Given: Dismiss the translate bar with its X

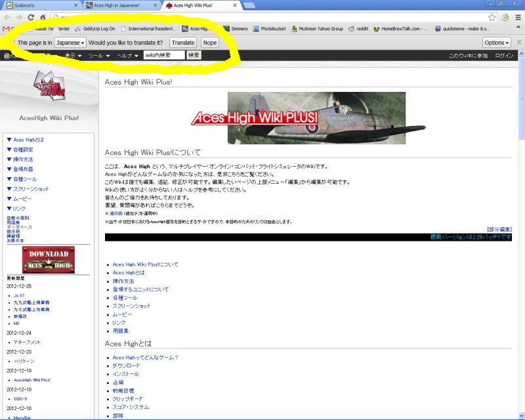Looking at the screenshot, I should [x=519, y=42].
